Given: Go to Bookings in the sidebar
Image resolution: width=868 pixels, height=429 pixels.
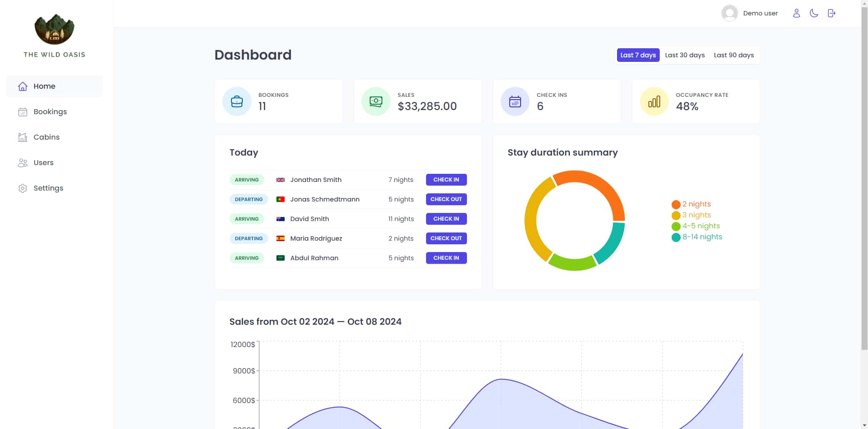Looking at the screenshot, I should [x=50, y=111].
